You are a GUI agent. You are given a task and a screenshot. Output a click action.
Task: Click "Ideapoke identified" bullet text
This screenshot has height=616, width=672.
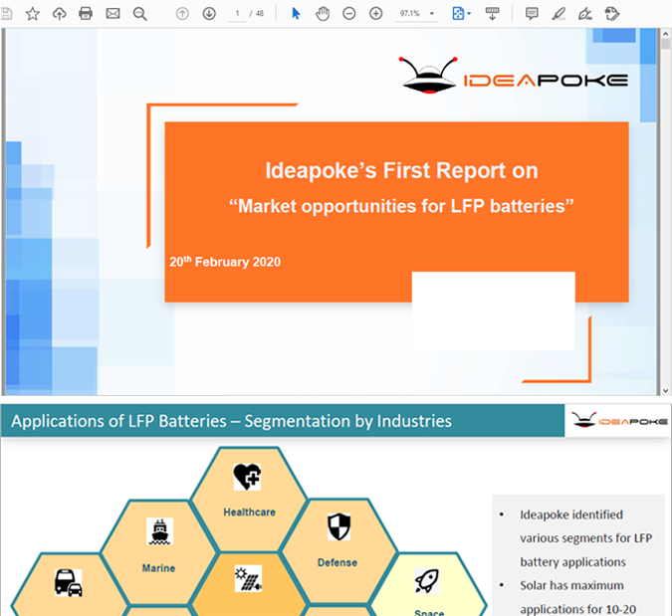tap(571, 514)
